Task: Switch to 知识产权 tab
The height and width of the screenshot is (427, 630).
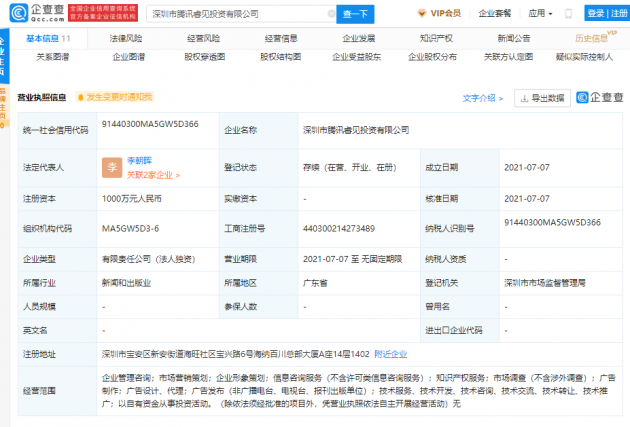Action: [436, 39]
